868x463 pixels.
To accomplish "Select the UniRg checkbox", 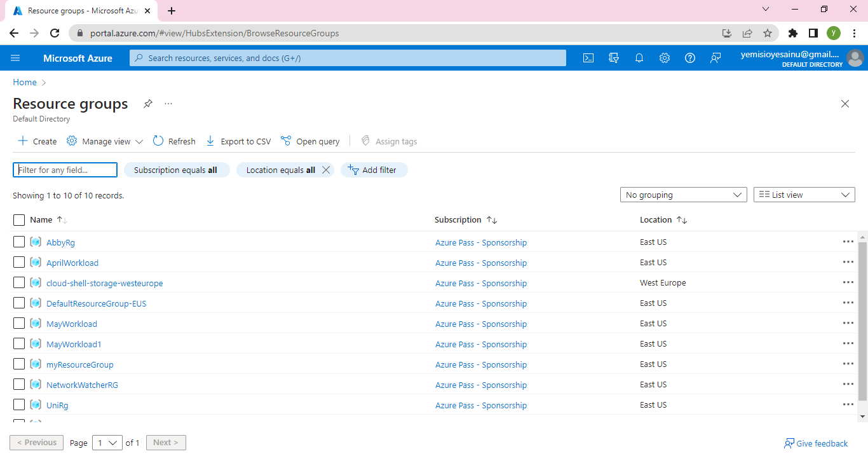I will point(19,405).
